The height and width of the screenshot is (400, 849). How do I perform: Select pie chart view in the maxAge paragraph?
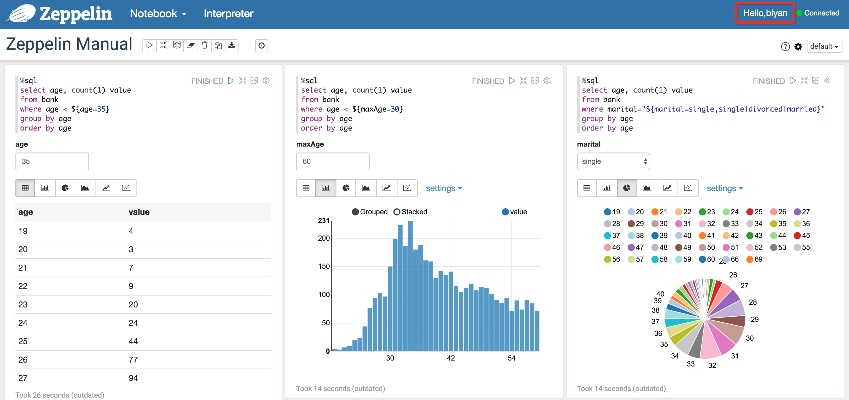click(345, 187)
